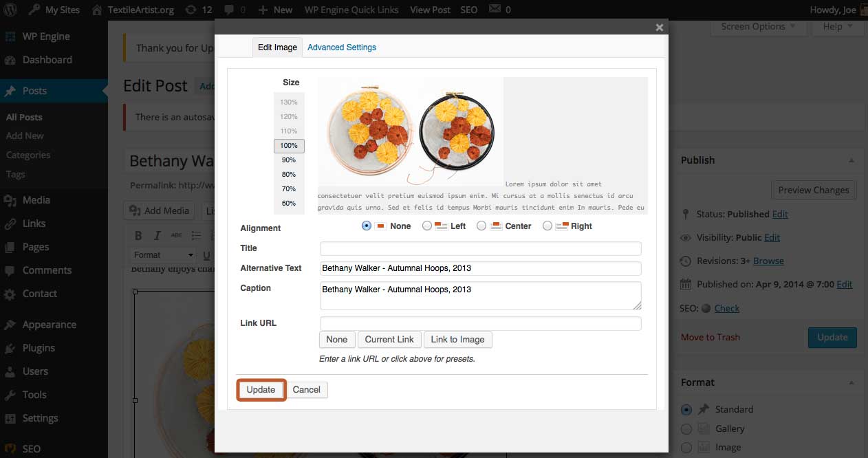Set image size to 90%
This screenshot has height=458, width=868.
pyautogui.click(x=289, y=160)
